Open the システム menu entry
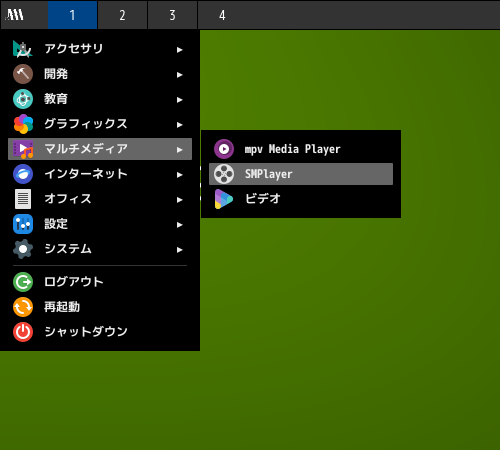Screen dimensions: 500x450 point(100,249)
